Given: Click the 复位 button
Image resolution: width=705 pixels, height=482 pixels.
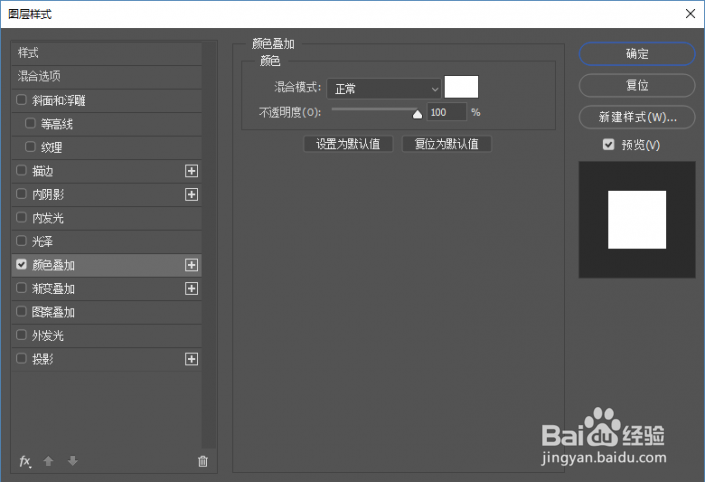Looking at the screenshot, I should 637,85.
